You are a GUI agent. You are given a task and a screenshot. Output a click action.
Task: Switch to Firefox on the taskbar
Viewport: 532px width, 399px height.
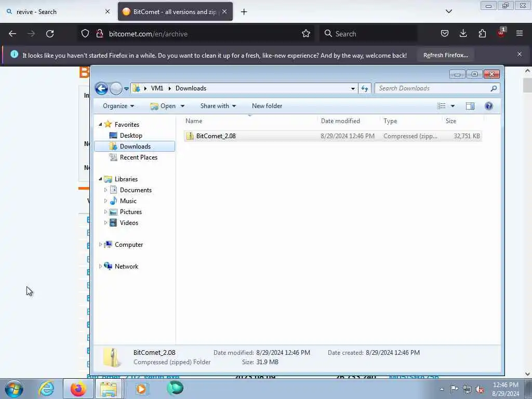point(78,389)
